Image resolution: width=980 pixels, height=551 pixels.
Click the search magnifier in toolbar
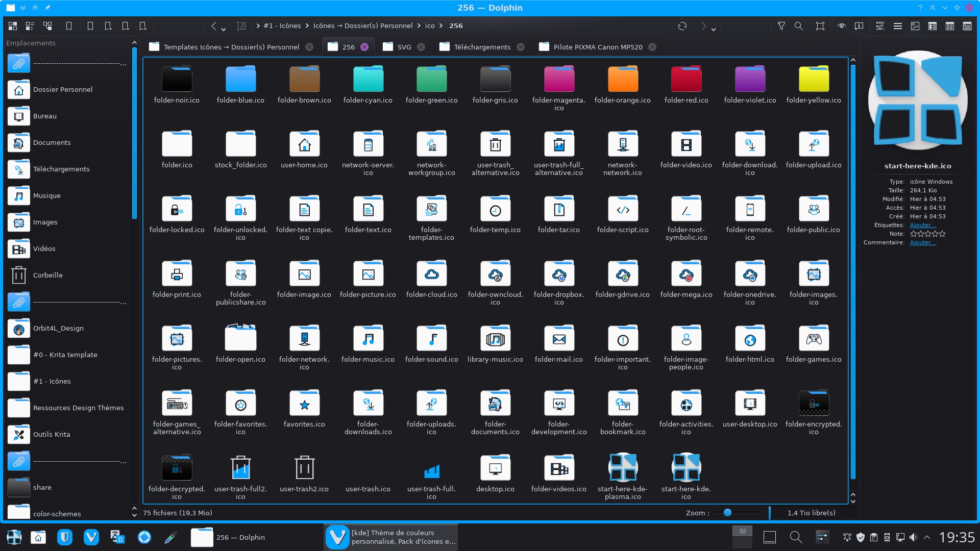[x=798, y=26]
